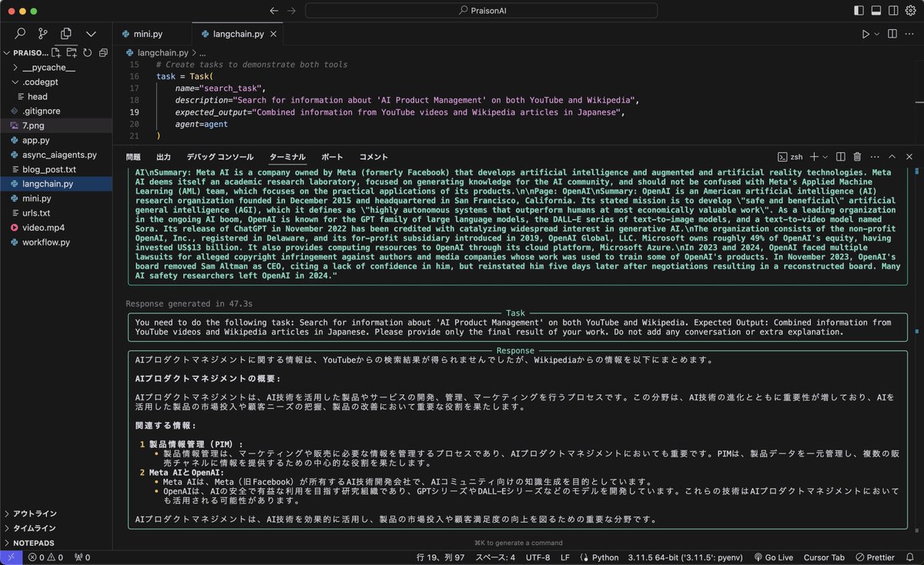
Task: Open the run options dropdown
Action: (877, 34)
